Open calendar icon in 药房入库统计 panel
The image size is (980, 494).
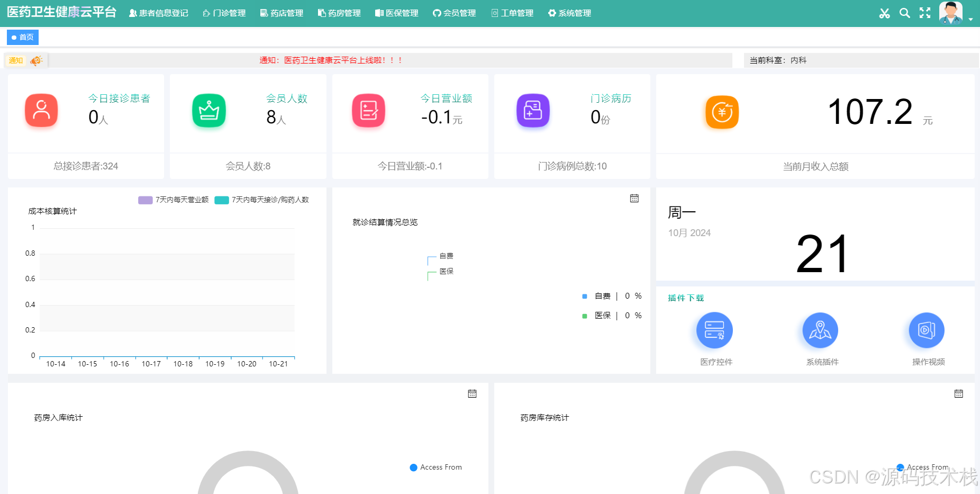(473, 394)
